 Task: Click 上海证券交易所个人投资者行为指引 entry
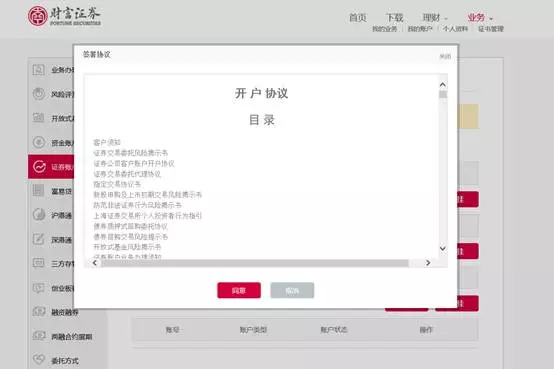click(x=147, y=216)
